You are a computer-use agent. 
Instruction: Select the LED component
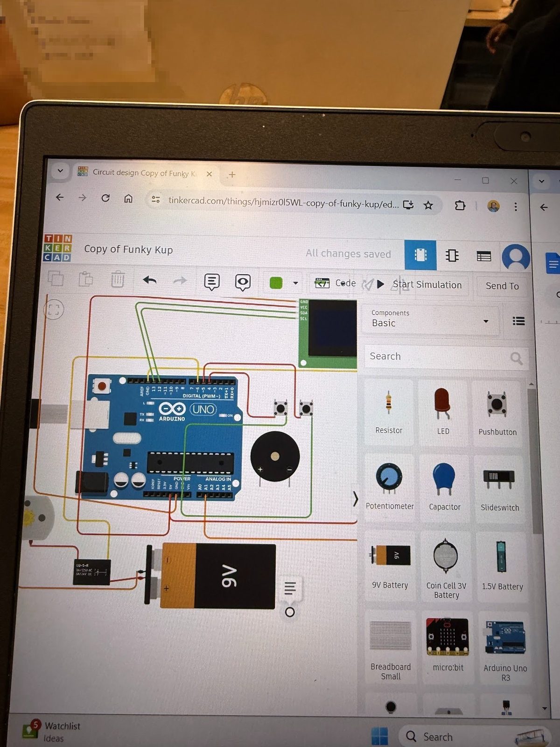[443, 413]
